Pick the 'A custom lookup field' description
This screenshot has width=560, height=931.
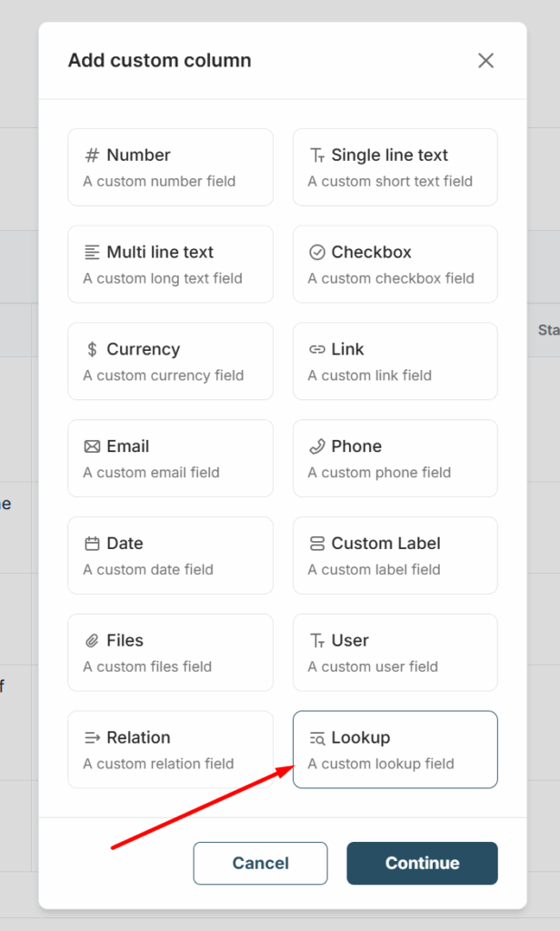(380, 764)
